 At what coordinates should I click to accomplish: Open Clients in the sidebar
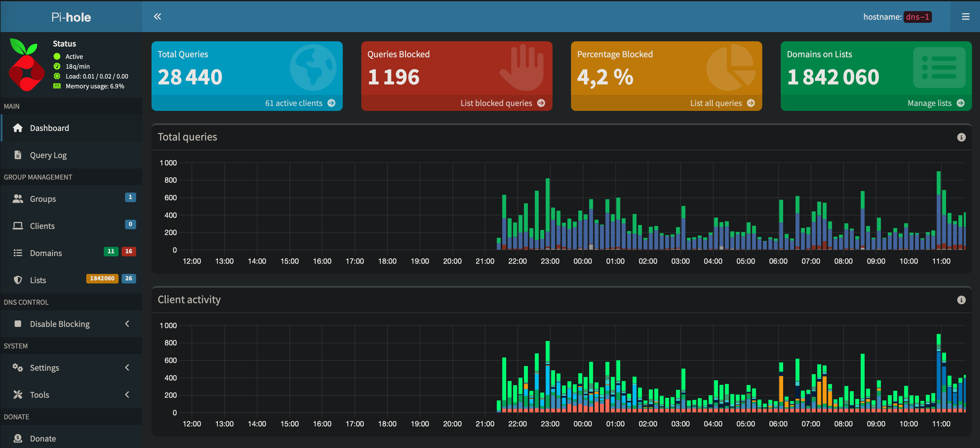point(42,226)
